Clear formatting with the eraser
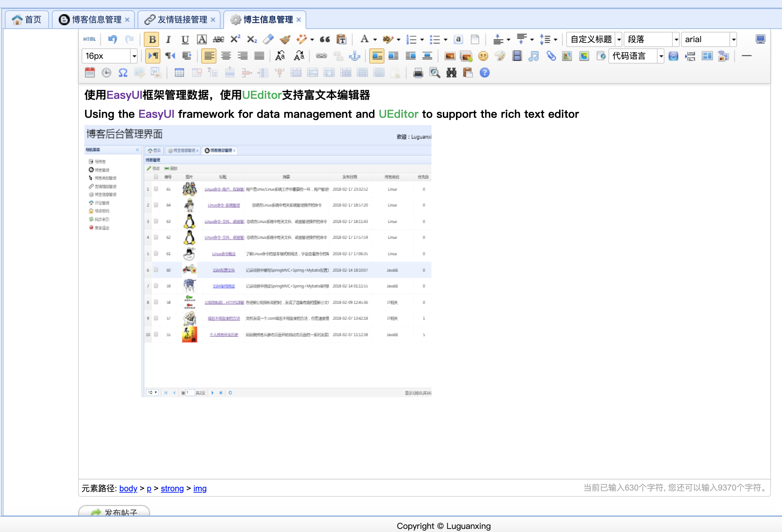The height and width of the screenshot is (532, 782). tap(268, 39)
